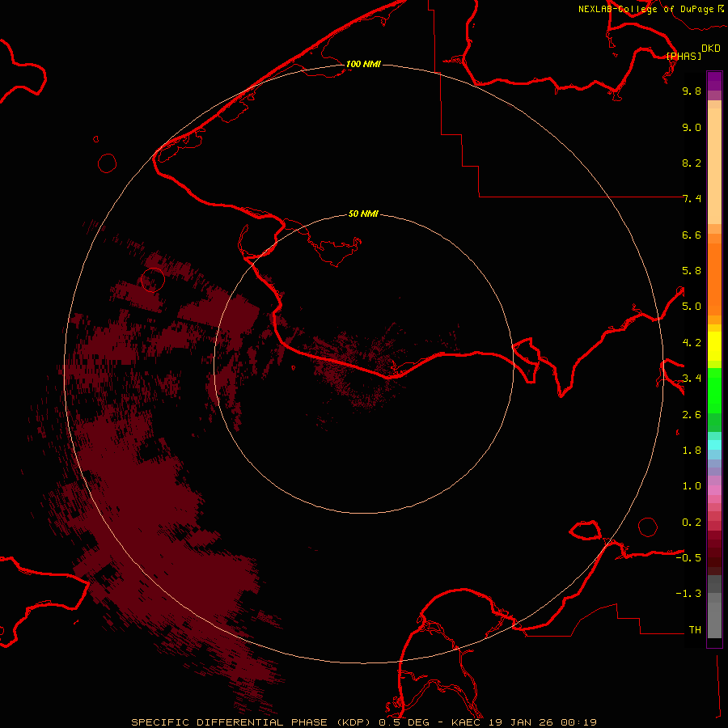Click the 3.4 scale value
728x728 pixels.
tap(692, 379)
